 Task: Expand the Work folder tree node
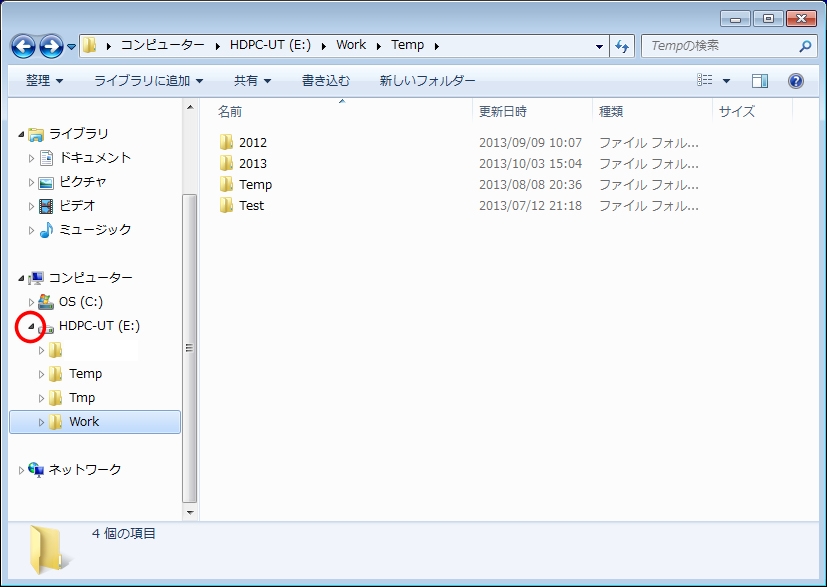point(41,422)
